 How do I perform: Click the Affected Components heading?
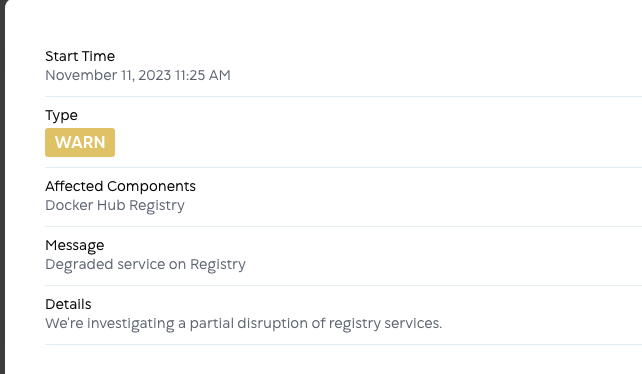pos(120,186)
